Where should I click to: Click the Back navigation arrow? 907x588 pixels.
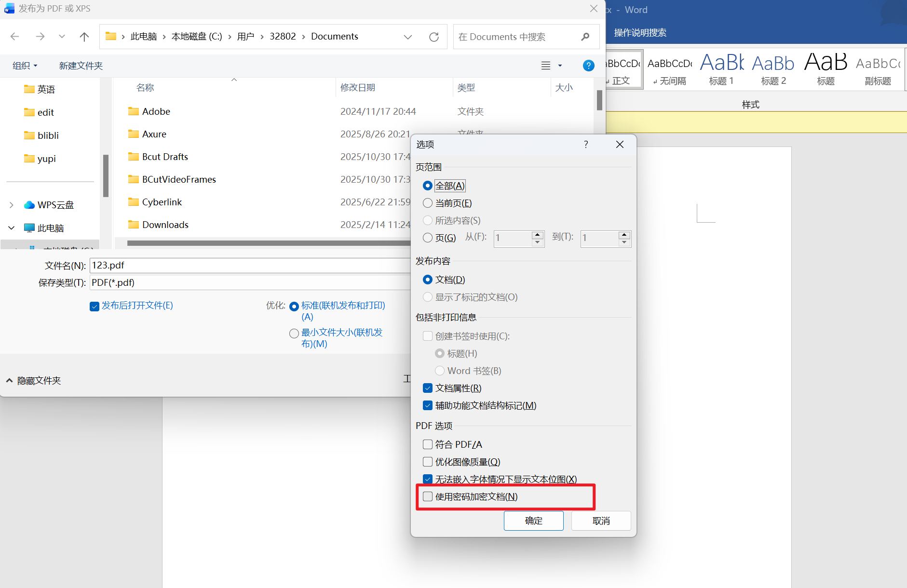pos(15,37)
